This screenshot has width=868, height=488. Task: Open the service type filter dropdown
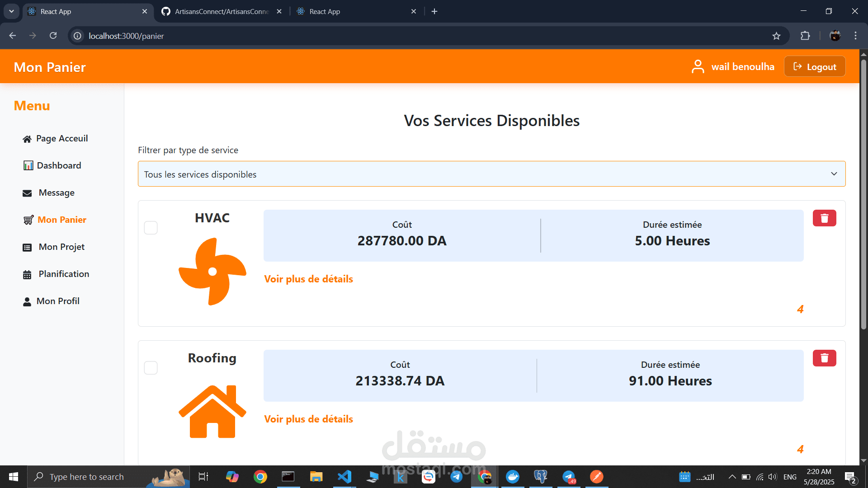491,174
